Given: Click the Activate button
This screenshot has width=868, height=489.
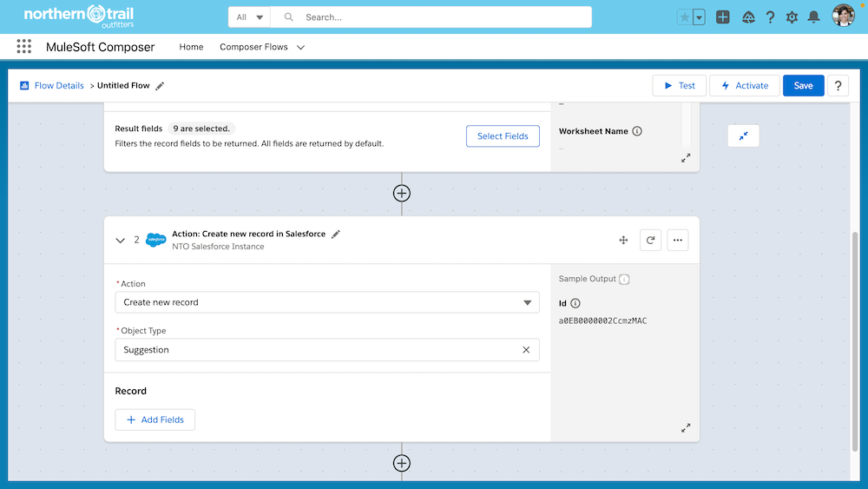Looking at the screenshot, I should coord(745,86).
